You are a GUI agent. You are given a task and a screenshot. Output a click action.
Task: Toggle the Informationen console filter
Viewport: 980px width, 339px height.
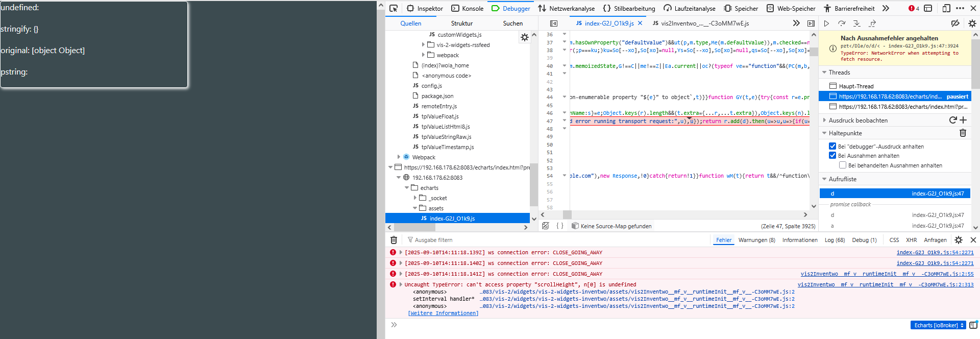(800, 240)
